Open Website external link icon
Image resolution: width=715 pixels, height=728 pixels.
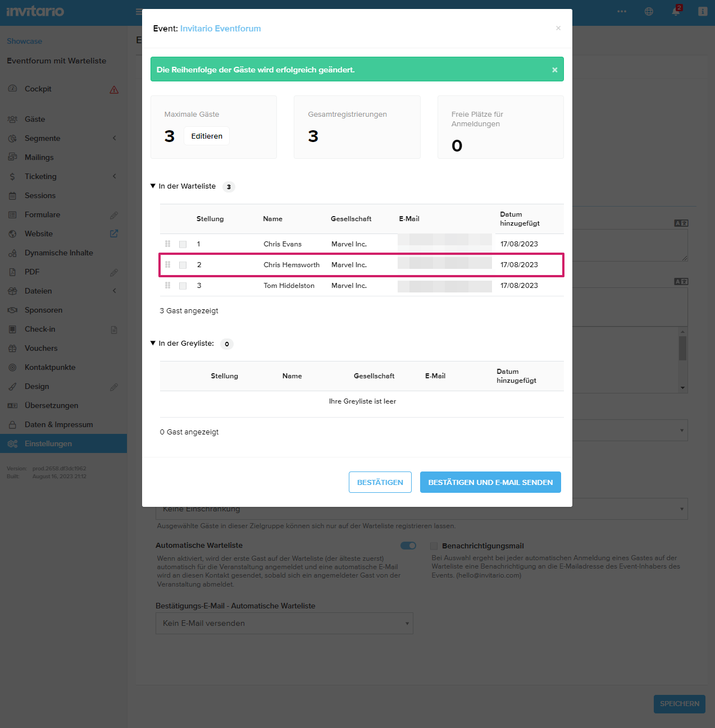[114, 233]
